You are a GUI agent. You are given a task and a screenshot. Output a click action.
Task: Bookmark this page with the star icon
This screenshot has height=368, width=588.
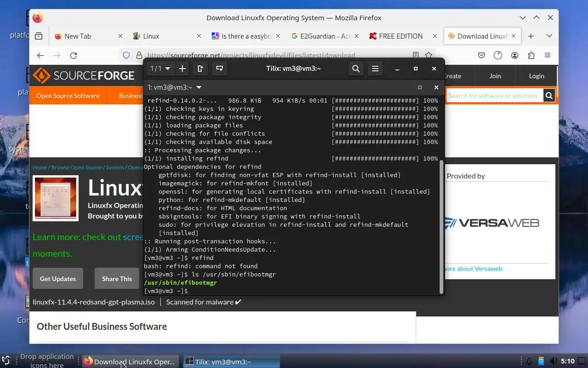(429, 55)
